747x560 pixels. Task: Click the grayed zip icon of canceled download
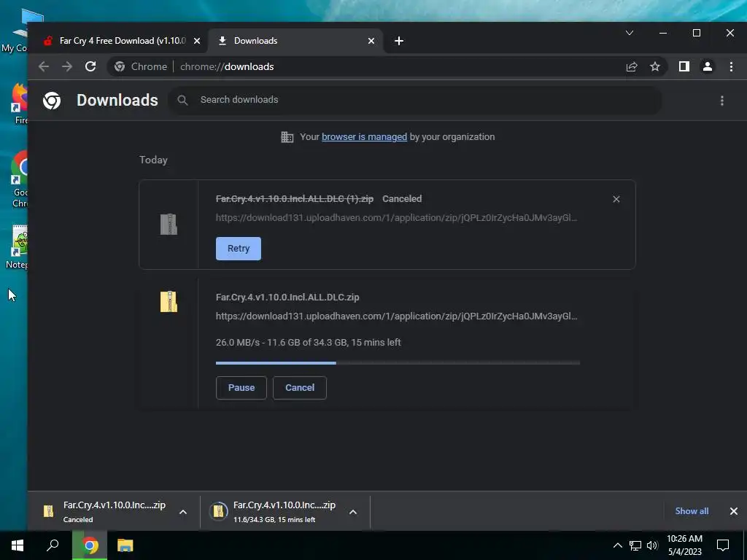point(169,225)
